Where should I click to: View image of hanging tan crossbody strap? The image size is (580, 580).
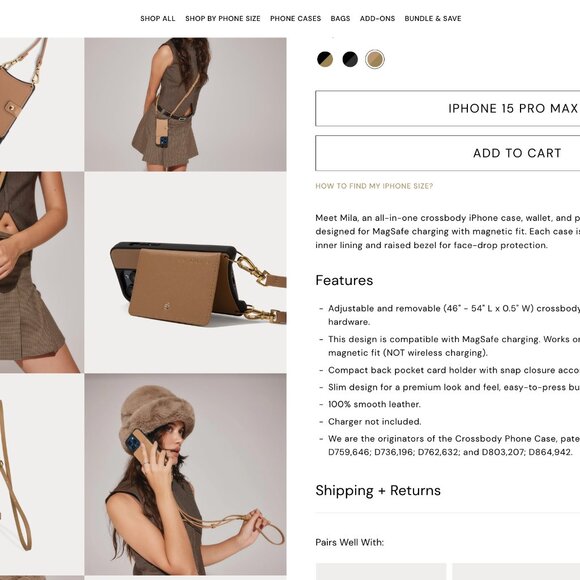(42, 474)
